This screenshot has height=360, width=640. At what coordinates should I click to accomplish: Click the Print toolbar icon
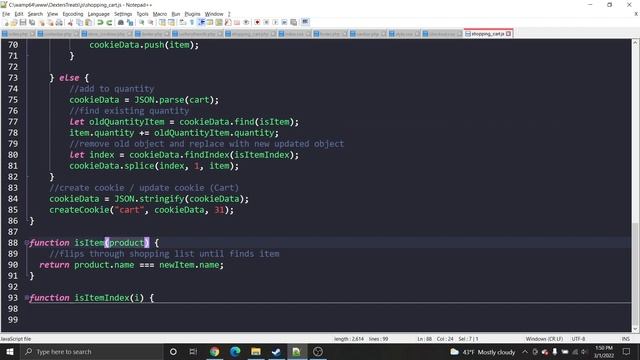coord(59,22)
